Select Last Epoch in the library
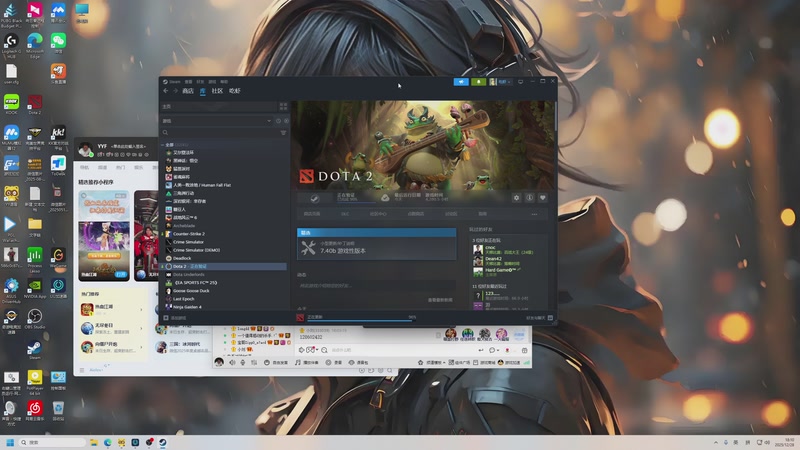This screenshot has height=450, width=800. (183, 299)
